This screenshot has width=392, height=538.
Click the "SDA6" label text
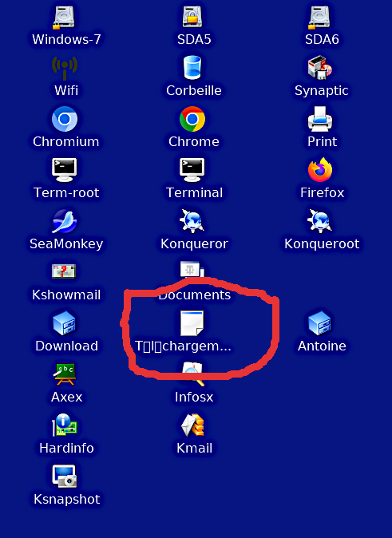pyautogui.click(x=322, y=39)
